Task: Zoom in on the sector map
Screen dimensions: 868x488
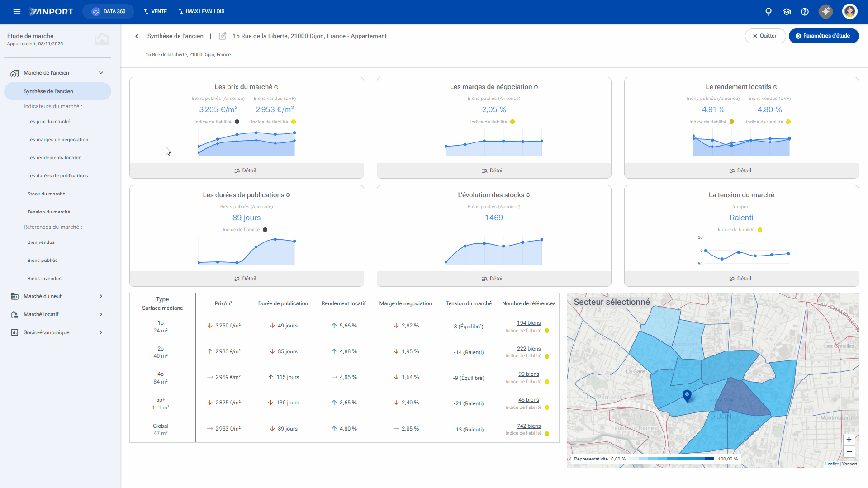Action: 849,440
